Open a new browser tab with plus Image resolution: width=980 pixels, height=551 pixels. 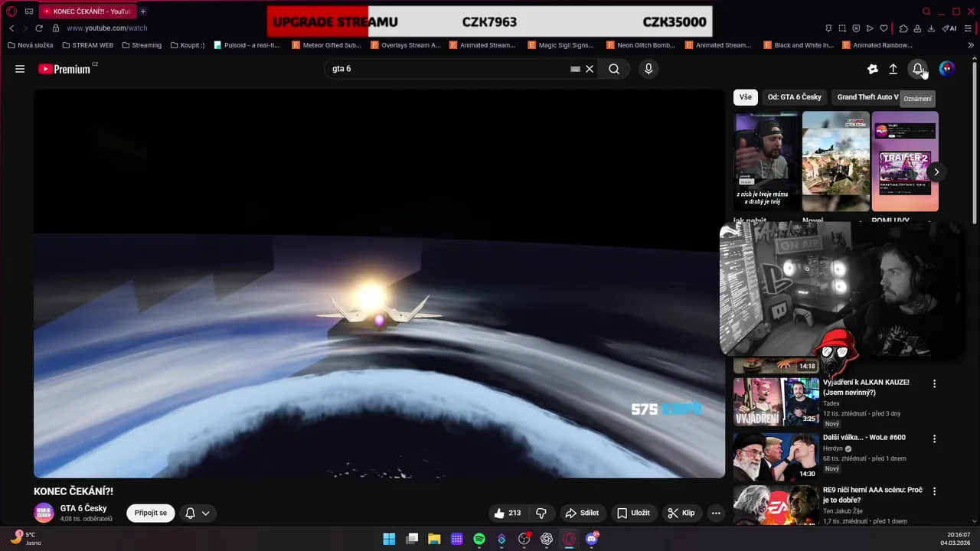pyautogui.click(x=143, y=11)
